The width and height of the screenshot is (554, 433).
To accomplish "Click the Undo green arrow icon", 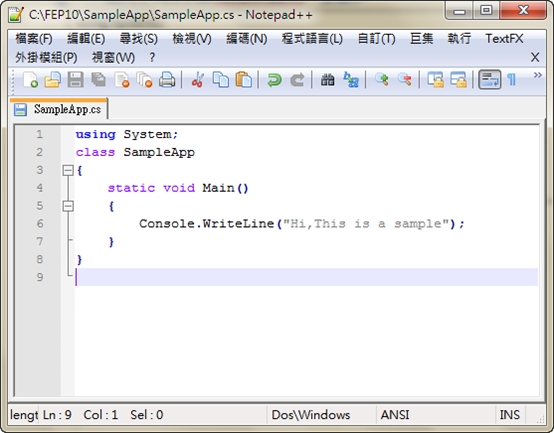I will (x=274, y=79).
